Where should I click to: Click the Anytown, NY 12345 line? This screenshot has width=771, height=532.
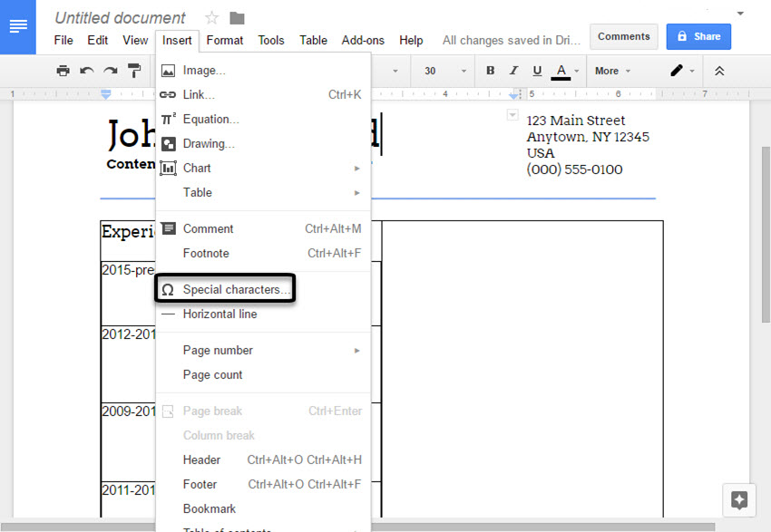coord(588,137)
